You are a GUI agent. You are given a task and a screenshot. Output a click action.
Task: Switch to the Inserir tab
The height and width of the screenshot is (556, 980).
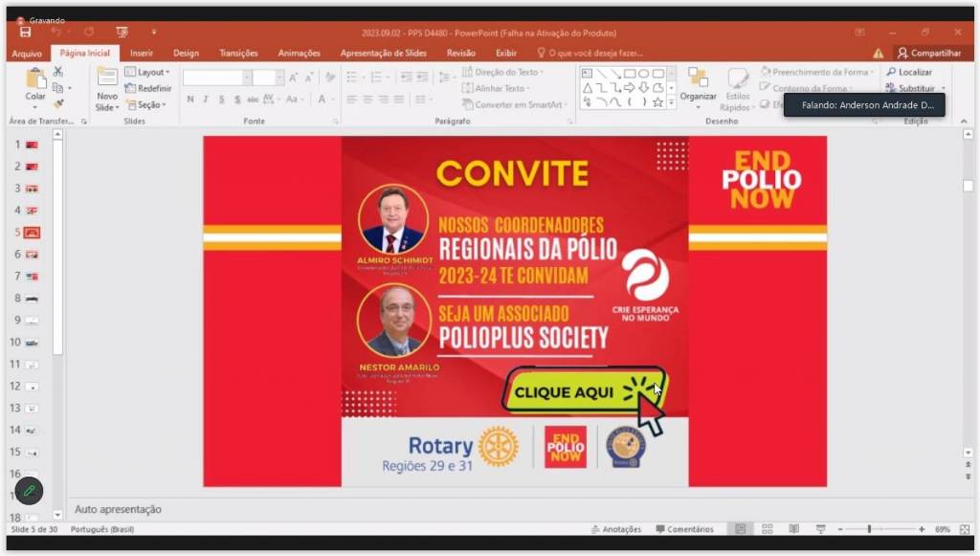[x=142, y=54]
